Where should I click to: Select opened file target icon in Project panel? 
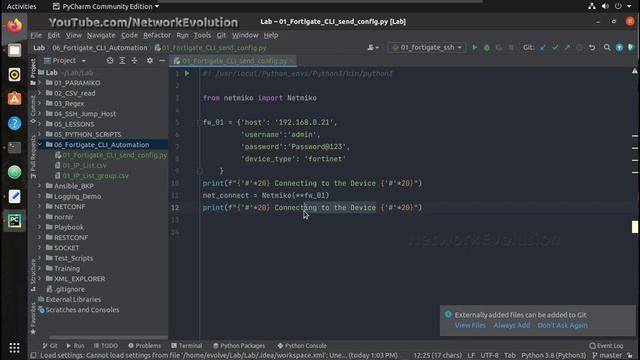coord(110,60)
